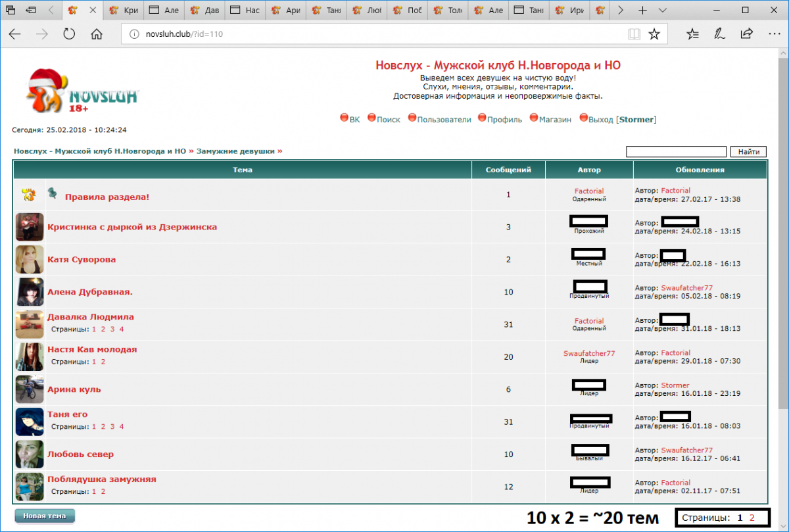The width and height of the screenshot is (789, 532).
Task: Go to page 2 of topics
Action: pos(752,518)
